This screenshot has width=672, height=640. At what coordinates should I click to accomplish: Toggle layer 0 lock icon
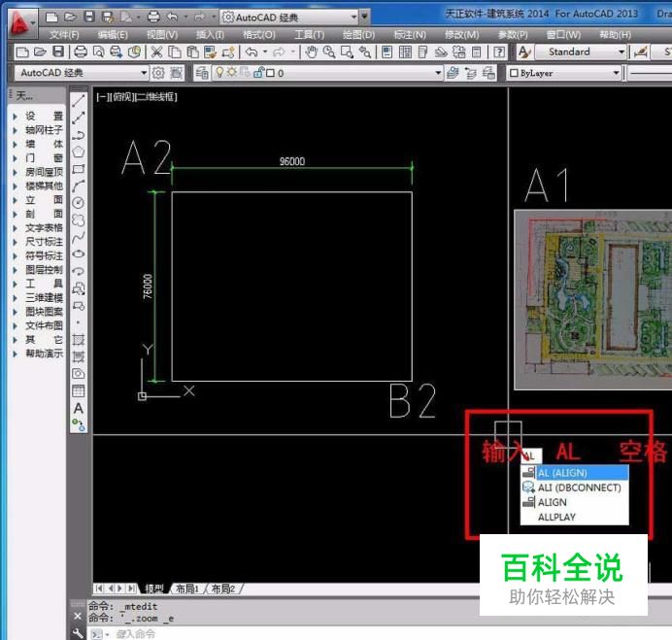coord(258,73)
